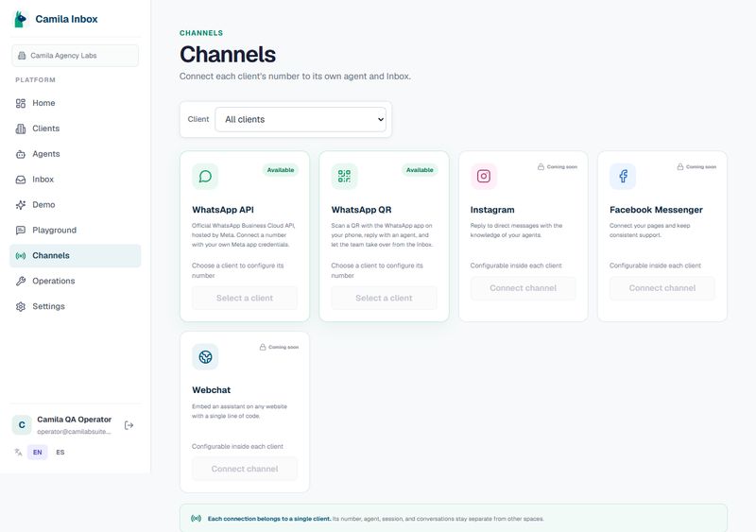Click the Operations wrench icon
This screenshot has width=756, height=532.
21,282
